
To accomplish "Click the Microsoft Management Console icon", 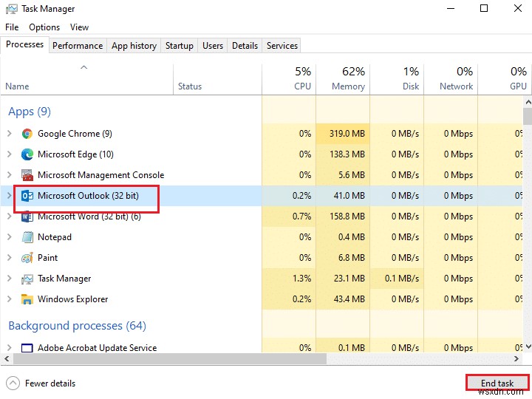I will coord(27,175).
